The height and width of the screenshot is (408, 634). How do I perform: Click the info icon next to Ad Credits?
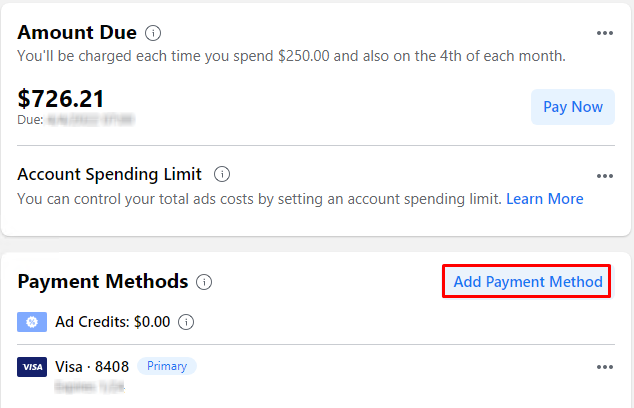pyautogui.click(x=186, y=322)
